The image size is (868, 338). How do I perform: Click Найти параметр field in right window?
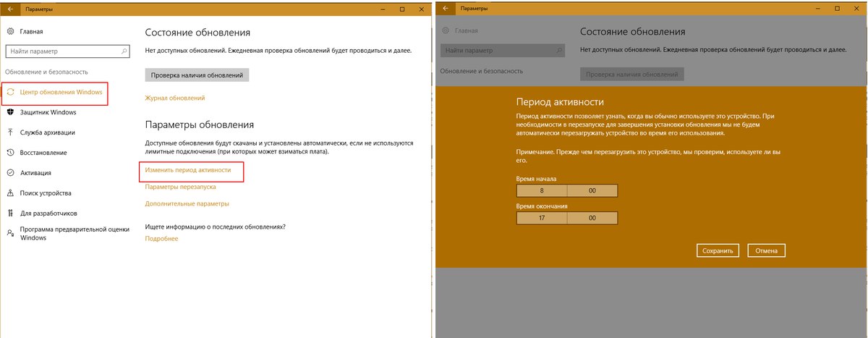(504, 51)
